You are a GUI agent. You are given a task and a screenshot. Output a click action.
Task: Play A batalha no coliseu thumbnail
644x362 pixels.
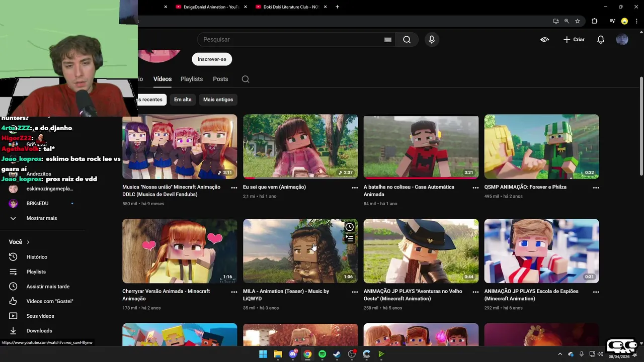pyautogui.click(x=421, y=147)
